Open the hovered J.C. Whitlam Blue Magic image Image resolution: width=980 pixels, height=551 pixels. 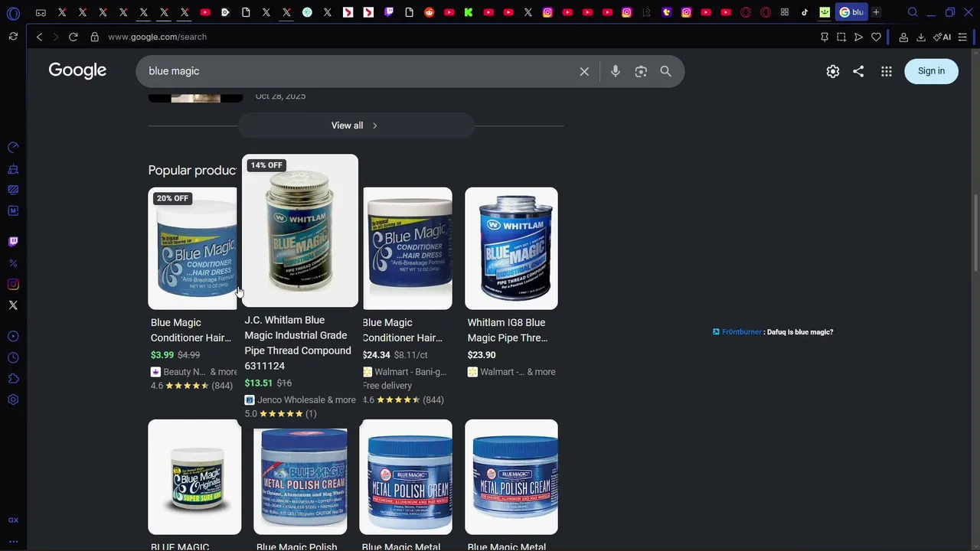(x=300, y=230)
